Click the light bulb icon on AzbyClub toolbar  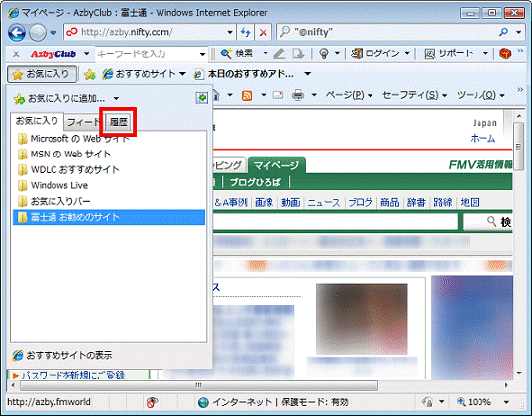pos(324,53)
